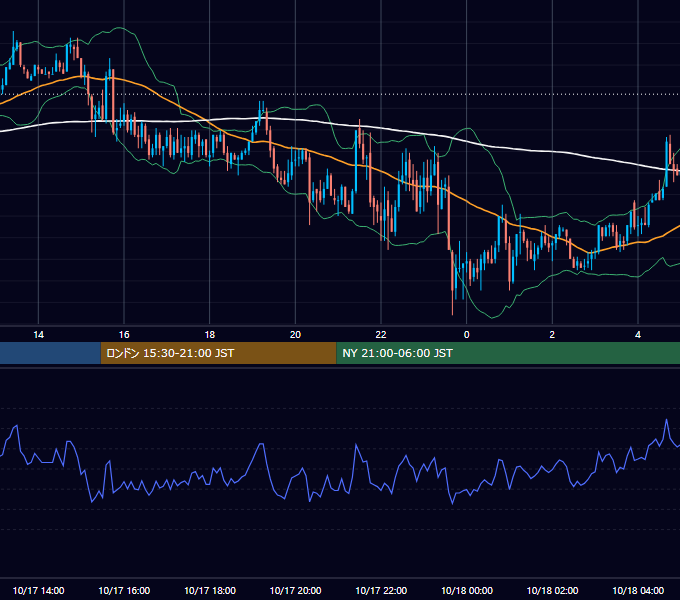Click the 10/17 16:00 time label

pyautogui.click(x=124, y=590)
